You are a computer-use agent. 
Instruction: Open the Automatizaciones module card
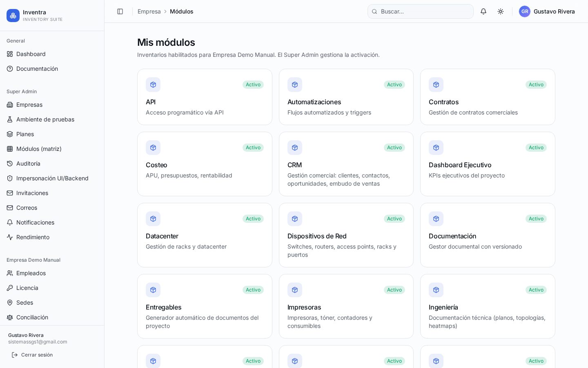coord(346,97)
